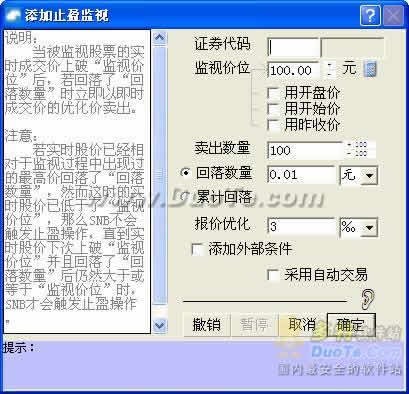Click the app icon in title bar
This screenshot has width=409, height=394.
pyautogui.click(x=13, y=16)
